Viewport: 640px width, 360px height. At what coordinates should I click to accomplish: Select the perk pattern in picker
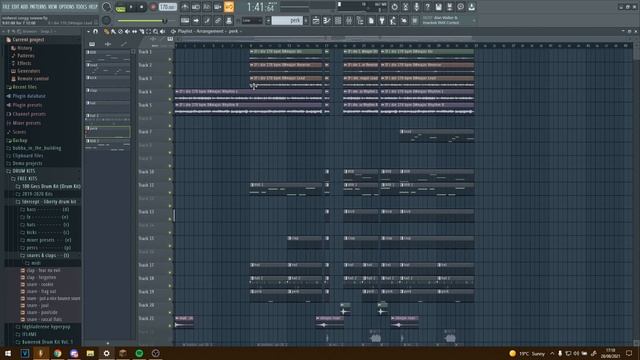pos(108,131)
